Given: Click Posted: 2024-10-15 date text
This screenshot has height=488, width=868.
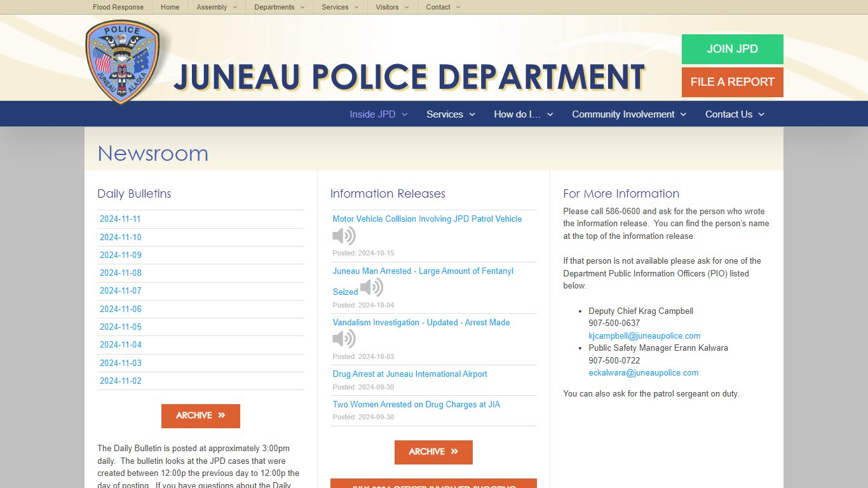Looking at the screenshot, I should point(363,253).
